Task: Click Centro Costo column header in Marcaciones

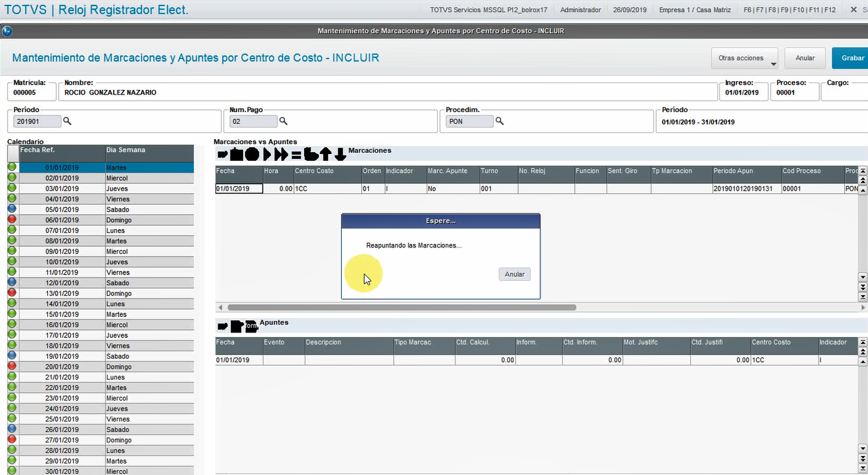Action: pos(327,175)
